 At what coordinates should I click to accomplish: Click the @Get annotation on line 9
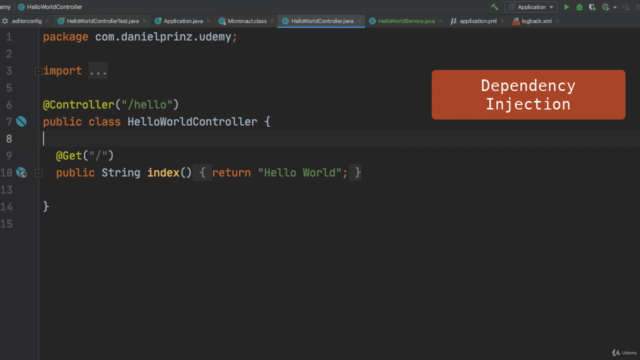(x=69, y=156)
